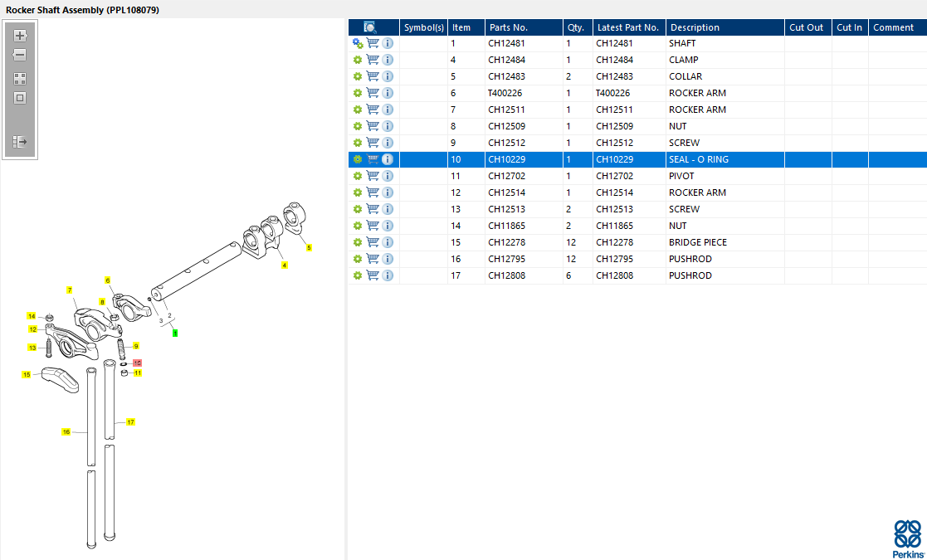Click the list export arrow icon in diagram toolbar
The width and height of the screenshot is (927, 560).
(x=20, y=142)
